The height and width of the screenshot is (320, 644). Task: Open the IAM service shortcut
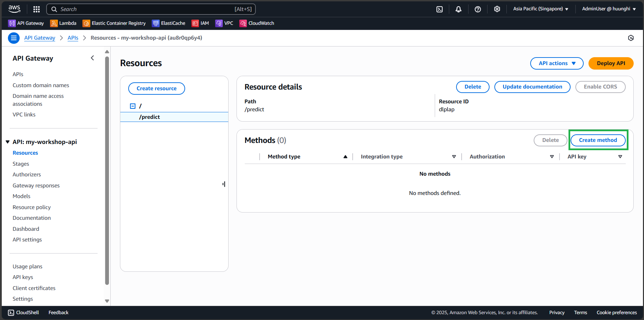[200, 23]
